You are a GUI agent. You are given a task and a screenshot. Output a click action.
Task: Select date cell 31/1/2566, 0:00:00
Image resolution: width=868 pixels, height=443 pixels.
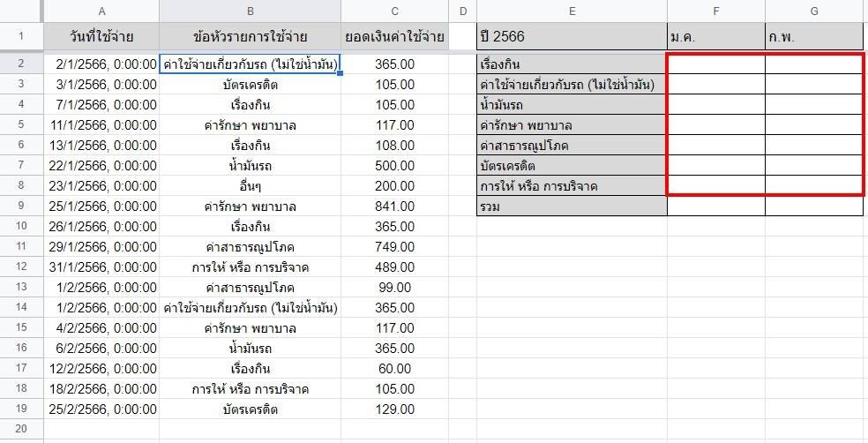coord(101,267)
